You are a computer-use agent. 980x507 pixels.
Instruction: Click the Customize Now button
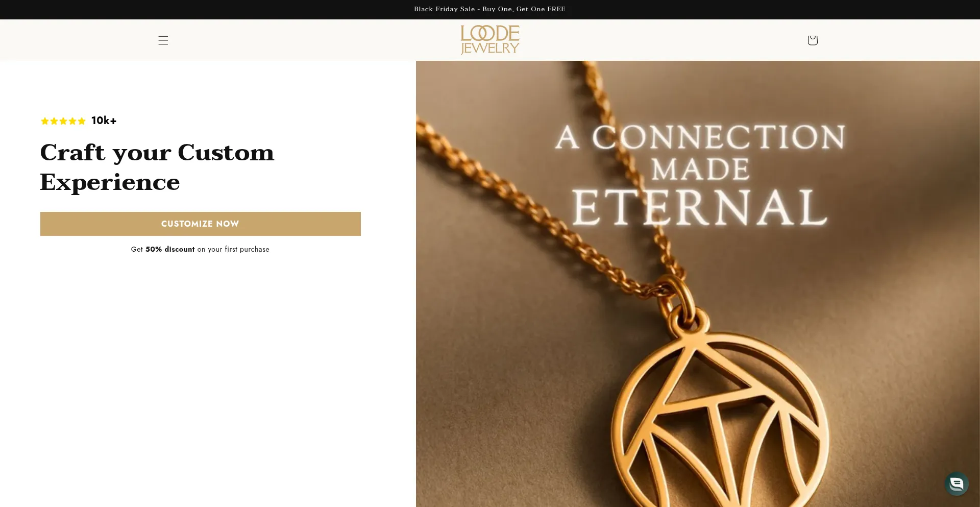pos(201,224)
